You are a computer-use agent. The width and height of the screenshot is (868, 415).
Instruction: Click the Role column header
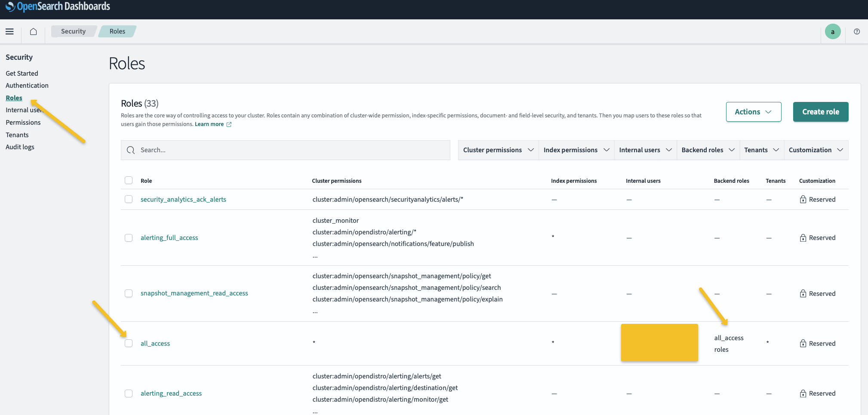coord(146,181)
